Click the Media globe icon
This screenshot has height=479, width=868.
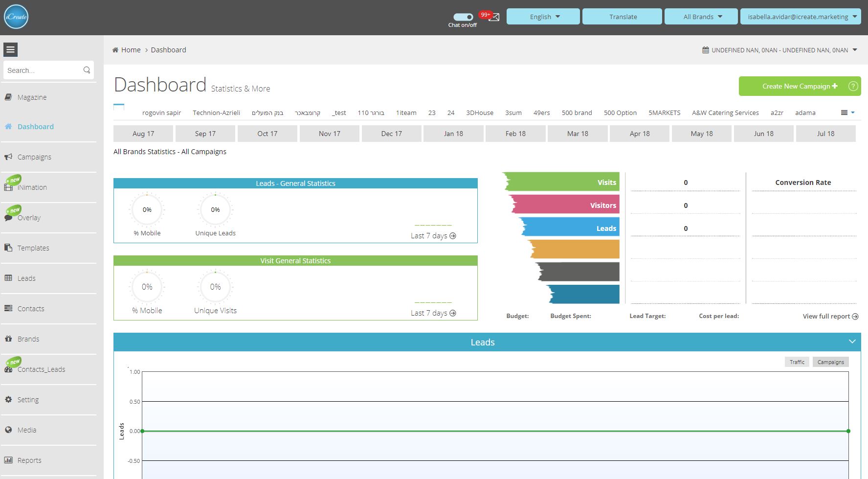pos(8,430)
